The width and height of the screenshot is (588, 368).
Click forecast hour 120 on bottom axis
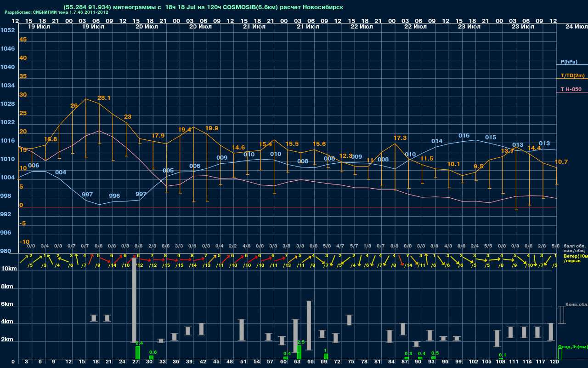pyautogui.click(x=554, y=362)
